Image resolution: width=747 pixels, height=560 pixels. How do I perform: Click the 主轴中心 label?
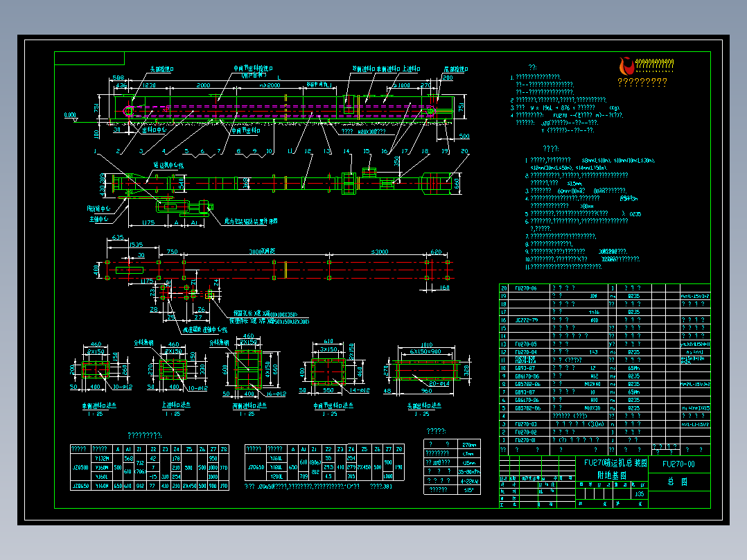point(98,219)
